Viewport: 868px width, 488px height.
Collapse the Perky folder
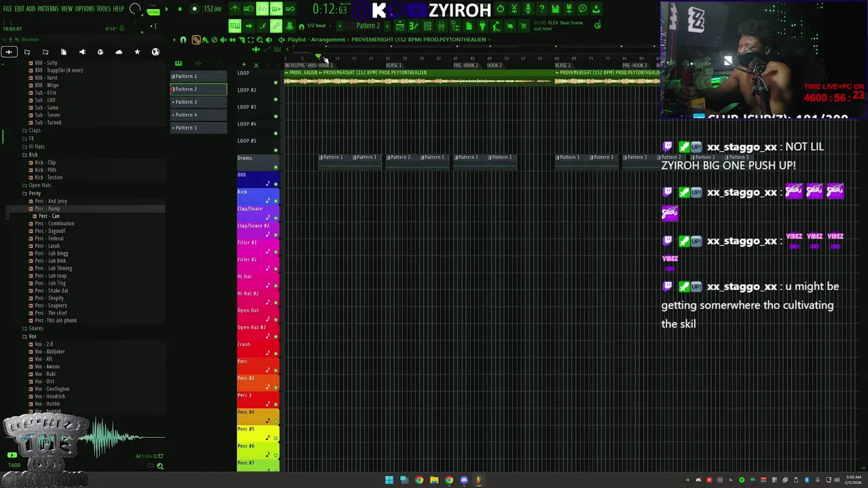point(34,193)
